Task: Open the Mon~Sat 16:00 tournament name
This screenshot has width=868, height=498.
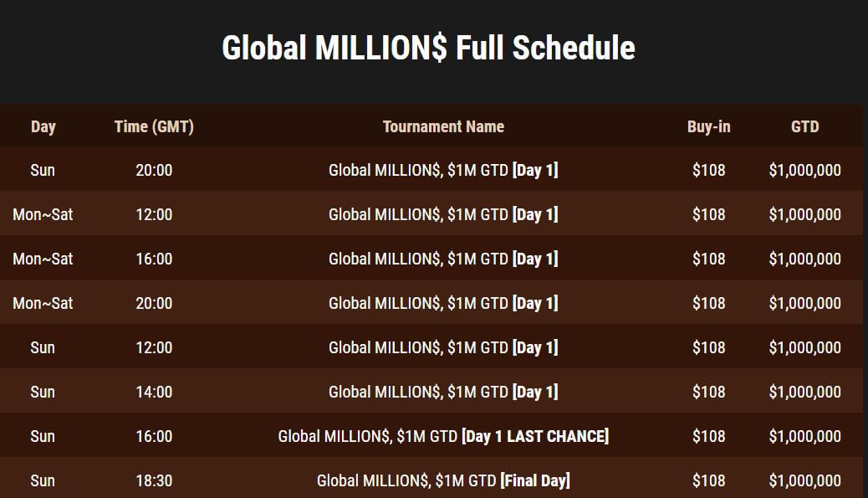Action: point(443,259)
